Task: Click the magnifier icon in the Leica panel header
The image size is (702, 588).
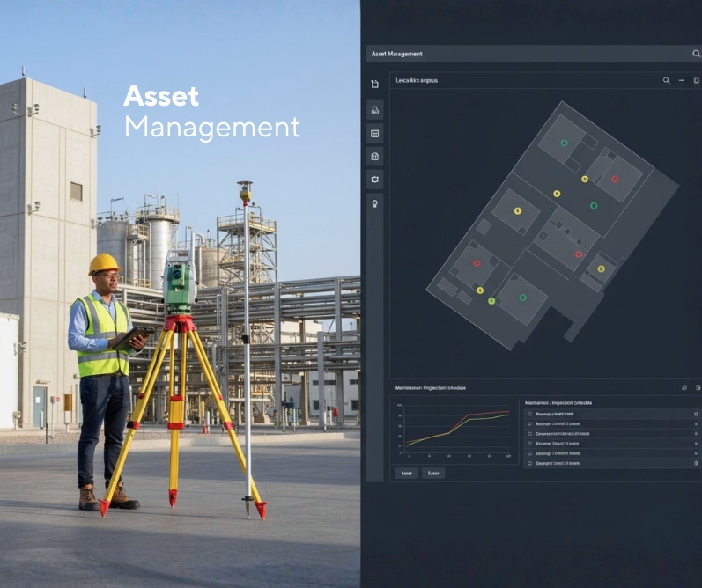Action: coord(667,80)
